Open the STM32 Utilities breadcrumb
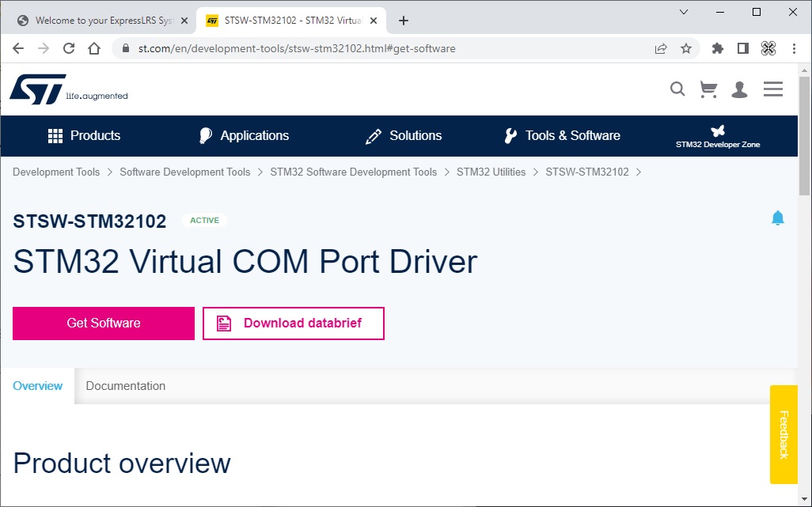The height and width of the screenshot is (507, 812). coord(491,172)
